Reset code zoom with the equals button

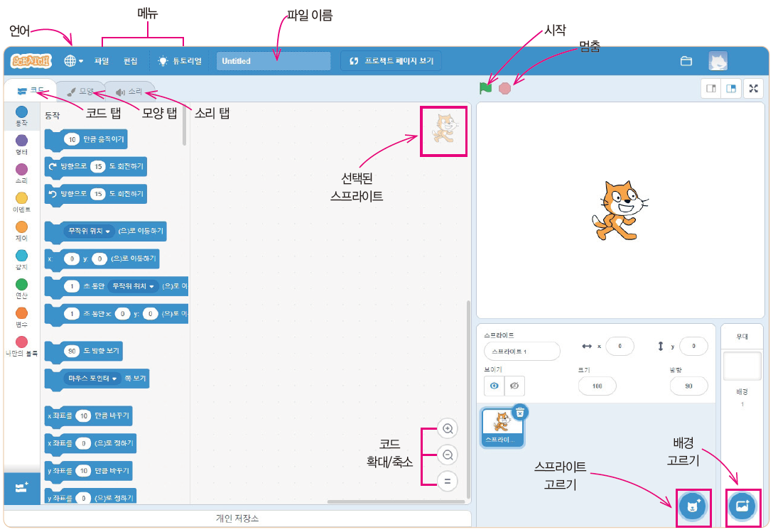[447, 481]
